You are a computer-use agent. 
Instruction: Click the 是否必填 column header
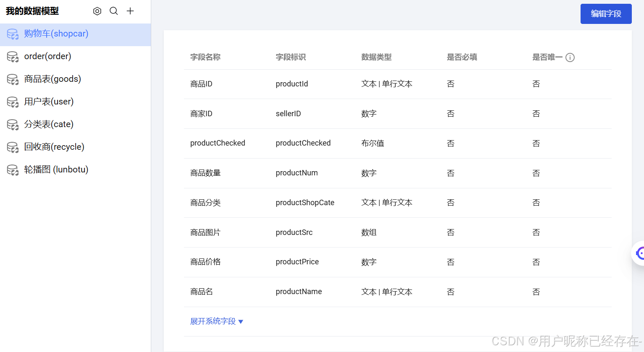coord(462,57)
